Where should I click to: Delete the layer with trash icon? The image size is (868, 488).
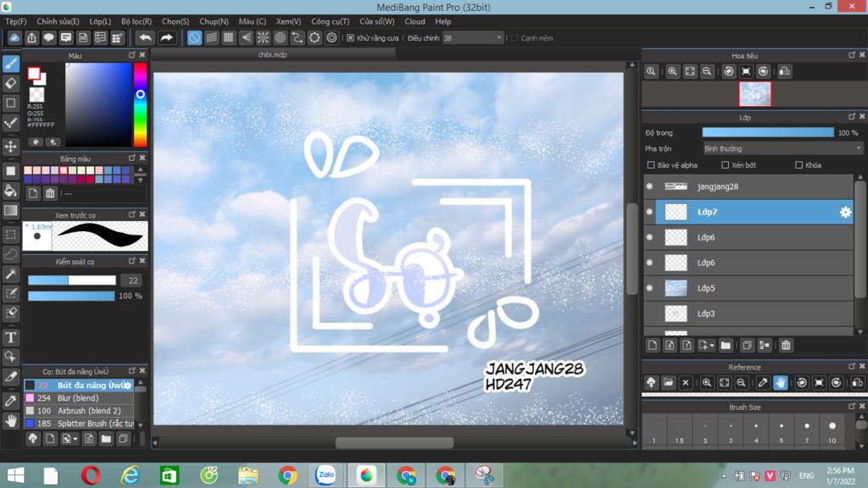(786, 346)
